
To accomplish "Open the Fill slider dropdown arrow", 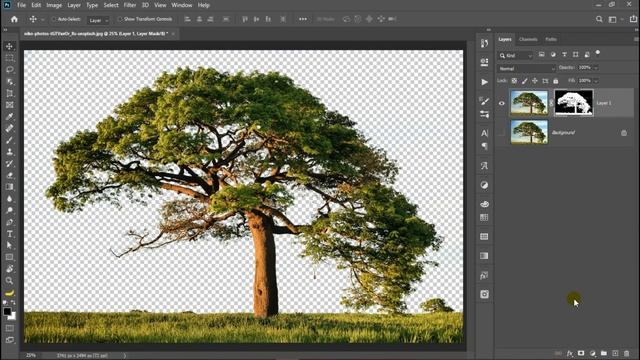I will pos(596,81).
